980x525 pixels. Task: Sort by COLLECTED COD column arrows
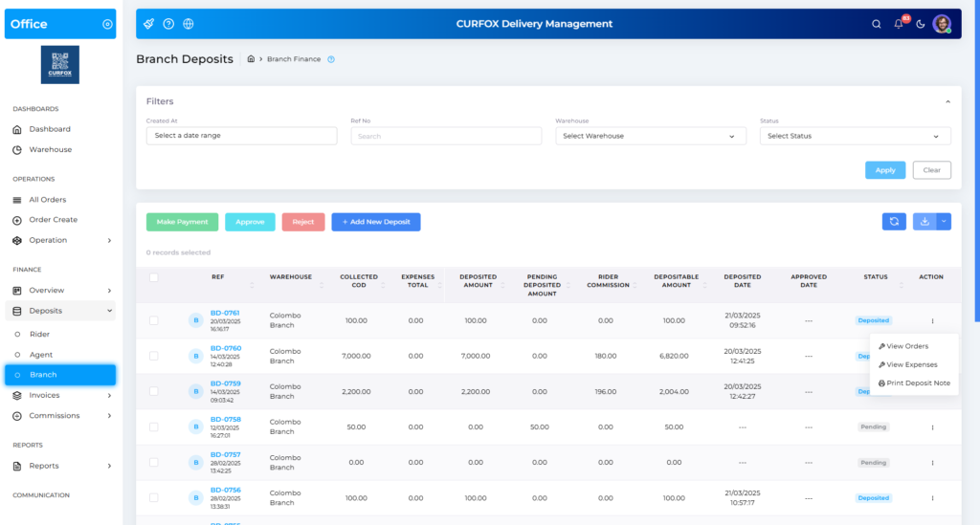pos(383,285)
